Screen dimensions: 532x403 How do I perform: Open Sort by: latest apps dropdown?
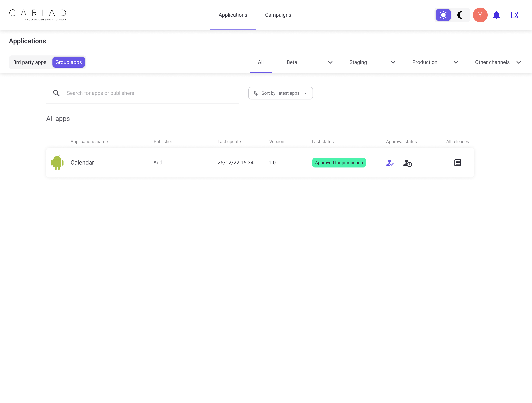[x=280, y=93]
